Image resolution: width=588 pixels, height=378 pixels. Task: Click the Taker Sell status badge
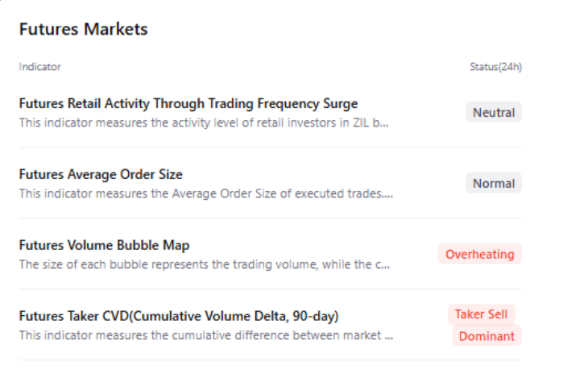point(482,314)
